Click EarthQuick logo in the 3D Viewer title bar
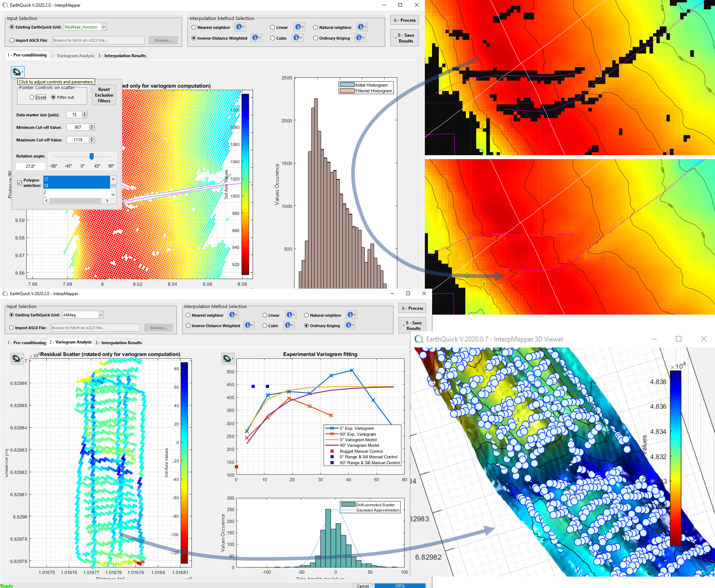715x588 pixels. point(419,339)
